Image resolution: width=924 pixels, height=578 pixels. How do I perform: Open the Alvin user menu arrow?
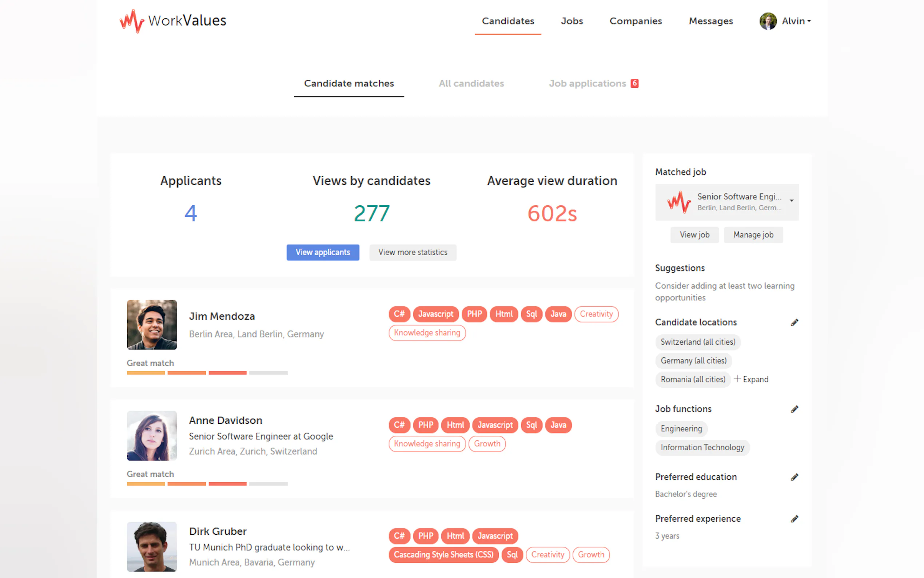coord(809,21)
